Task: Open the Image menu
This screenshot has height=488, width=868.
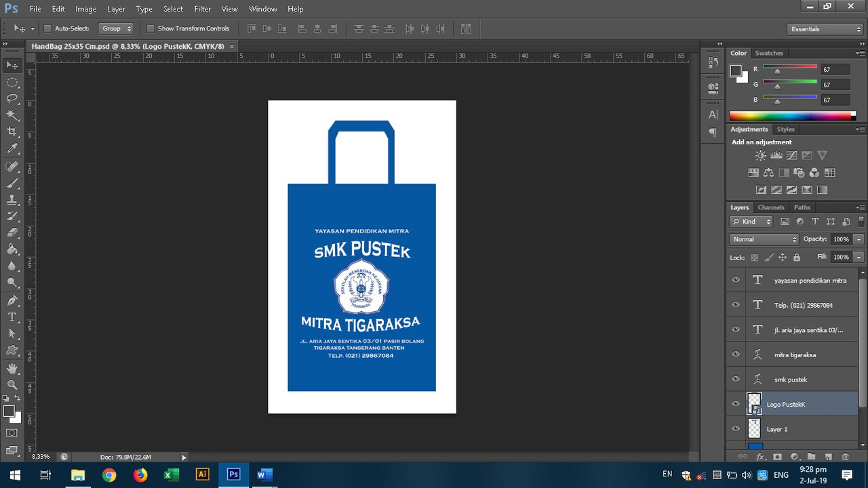Action: click(x=85, y=9)
